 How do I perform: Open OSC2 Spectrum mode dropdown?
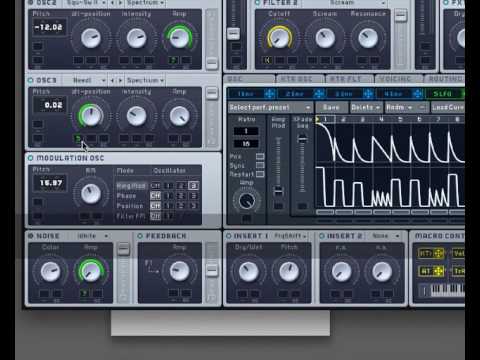pos(145,3)
